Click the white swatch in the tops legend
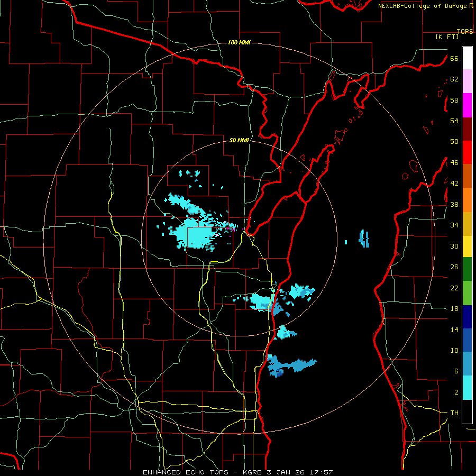The width and height of the screenshot is (476, 476). coord(467,58)
